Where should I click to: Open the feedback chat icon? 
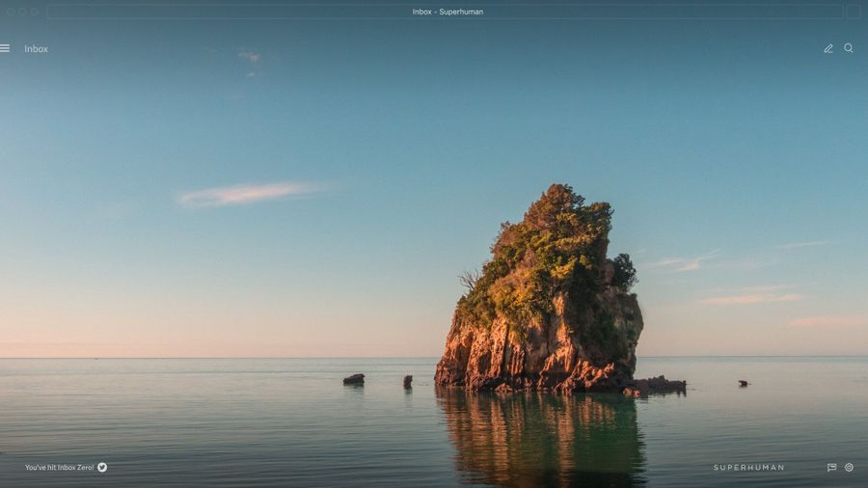click(831, 468)
